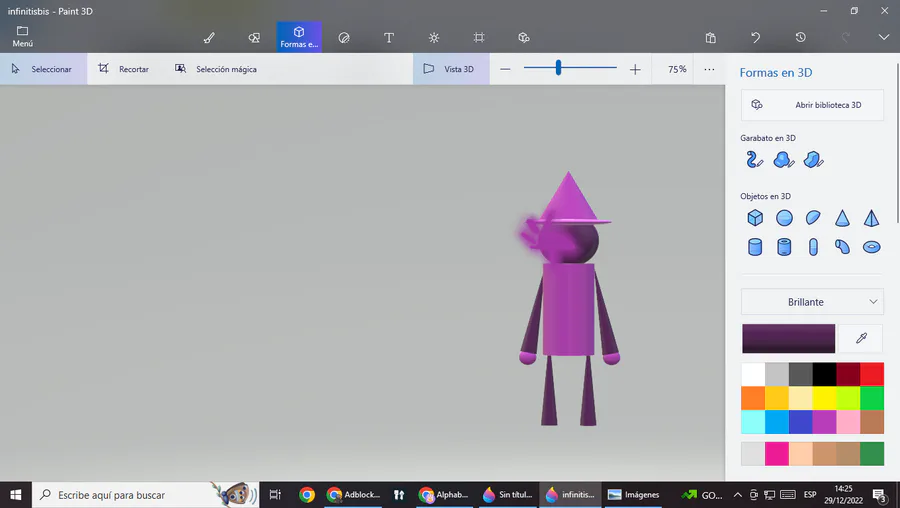The height and width of the screenshot is (508, 900).
Task: Toggle Selección mágica tool
Action: pyautogui.click(x=215, y=69)
